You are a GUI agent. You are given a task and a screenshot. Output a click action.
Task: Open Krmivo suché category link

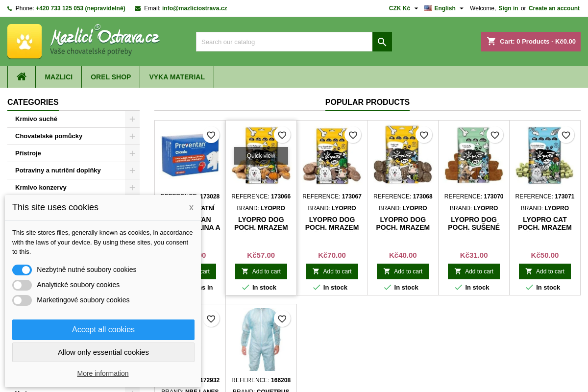pos(36,119)
